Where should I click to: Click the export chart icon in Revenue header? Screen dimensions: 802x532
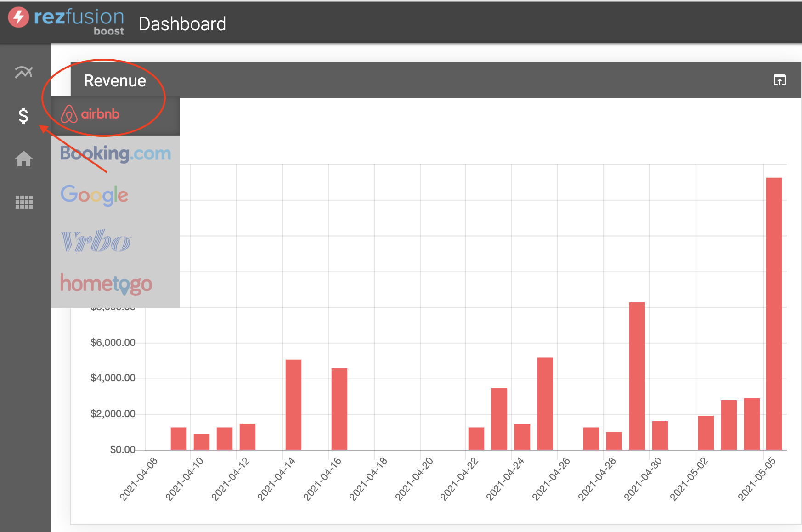click(779, 80)
